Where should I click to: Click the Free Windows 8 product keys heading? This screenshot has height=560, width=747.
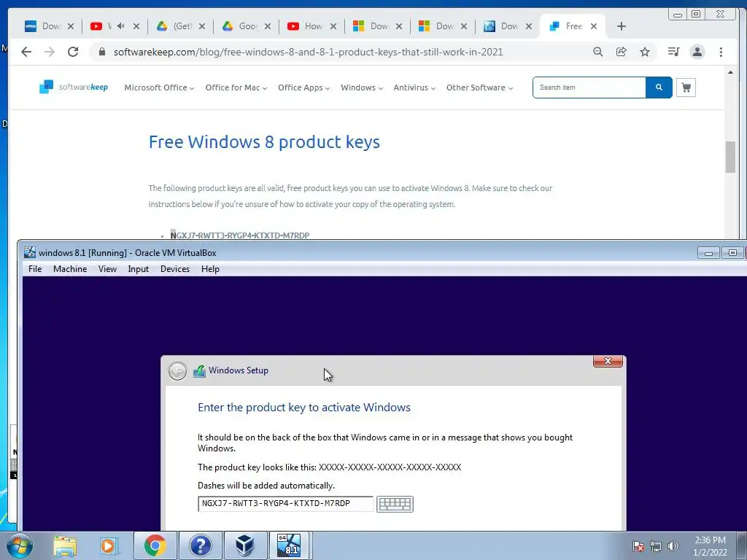click(264, 142)
